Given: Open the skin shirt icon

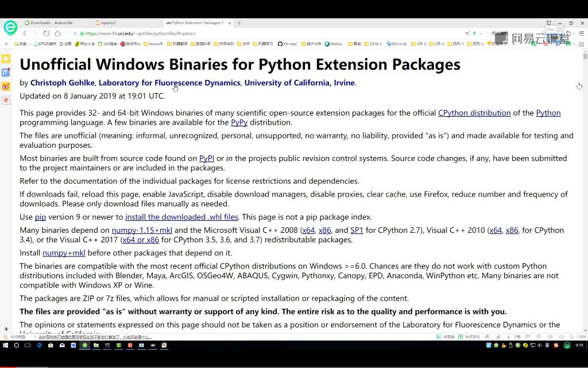Looking at the screenshot, I should 548,23.
